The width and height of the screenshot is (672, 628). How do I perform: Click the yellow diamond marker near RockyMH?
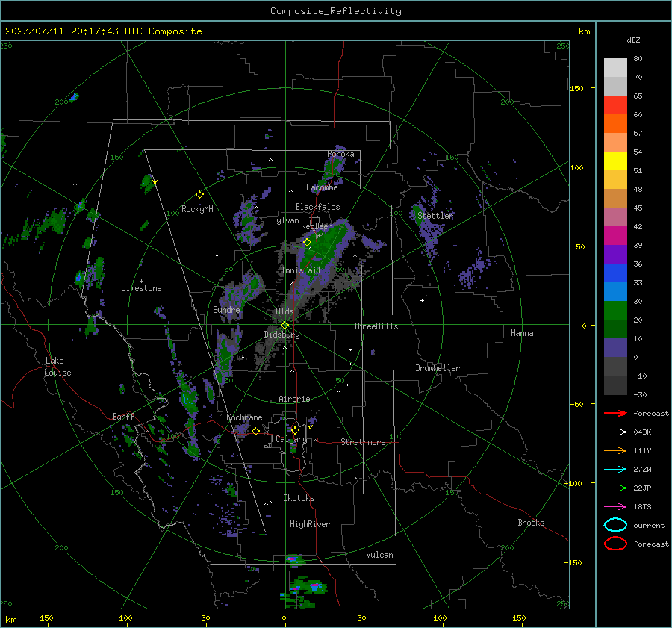pyautogui.click(x=199, y=195)
